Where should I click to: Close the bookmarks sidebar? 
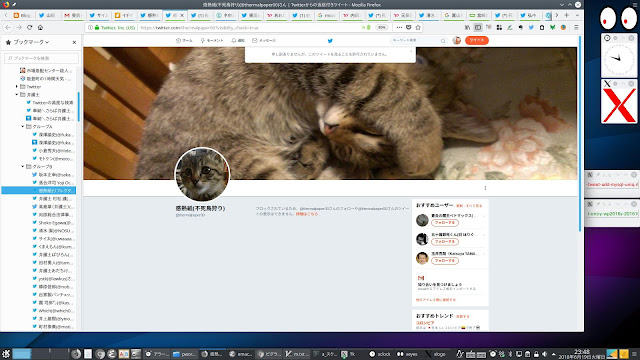point(74,42)
